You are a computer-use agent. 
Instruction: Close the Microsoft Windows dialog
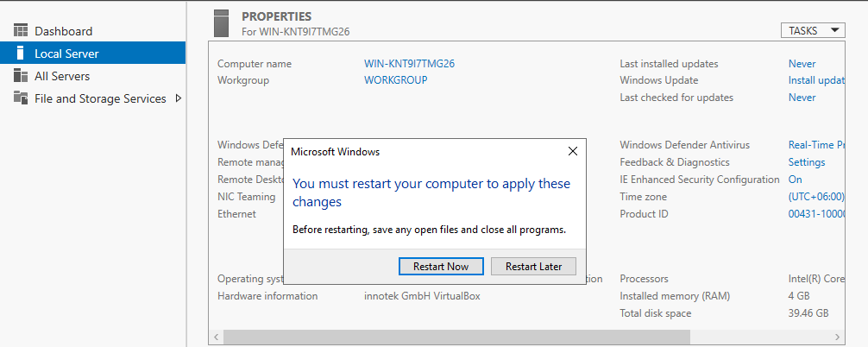pyautogui.click(x=573, y=151)
